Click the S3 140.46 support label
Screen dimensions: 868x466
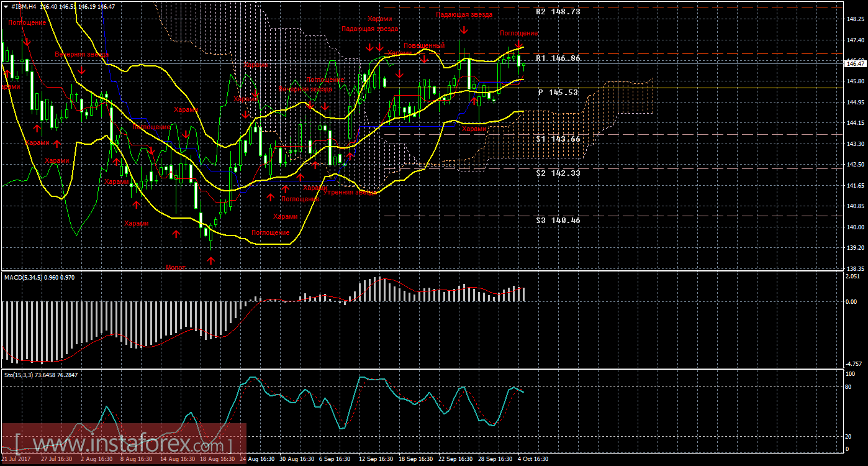[558, 220]
